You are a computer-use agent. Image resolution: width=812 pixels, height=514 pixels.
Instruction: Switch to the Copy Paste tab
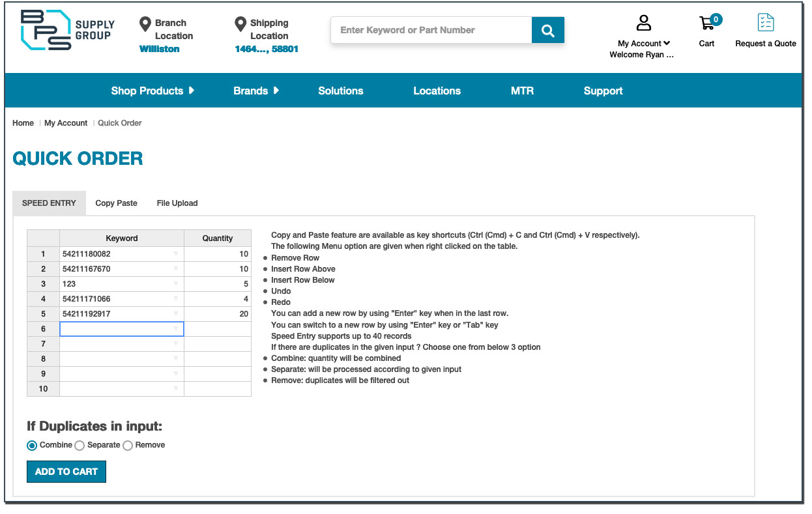116,203
